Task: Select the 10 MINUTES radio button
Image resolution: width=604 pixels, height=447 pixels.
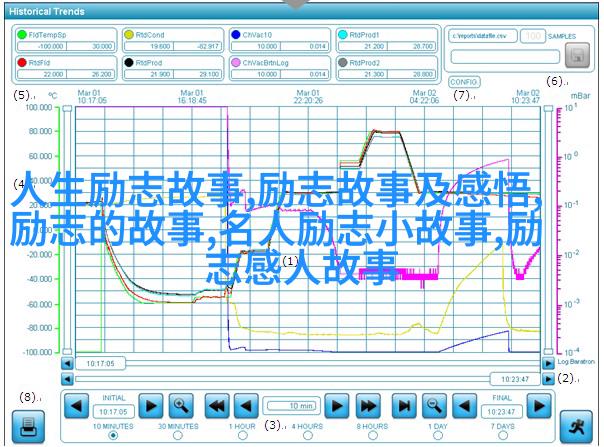Action: click(x=113, y=436)
